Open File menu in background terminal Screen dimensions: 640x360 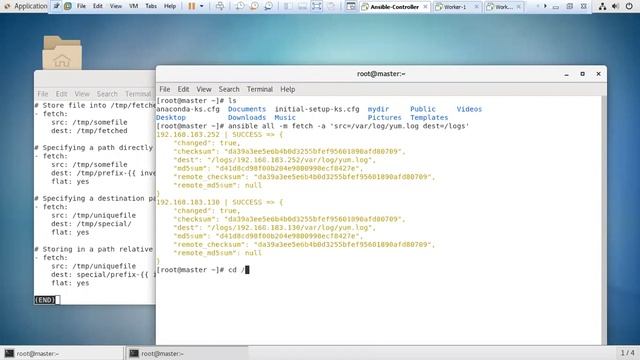(42, 94)
